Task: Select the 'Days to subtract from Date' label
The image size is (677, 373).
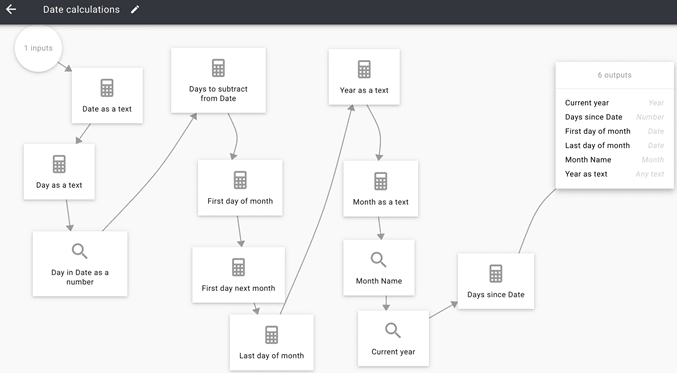Action: tap(218, 94)
